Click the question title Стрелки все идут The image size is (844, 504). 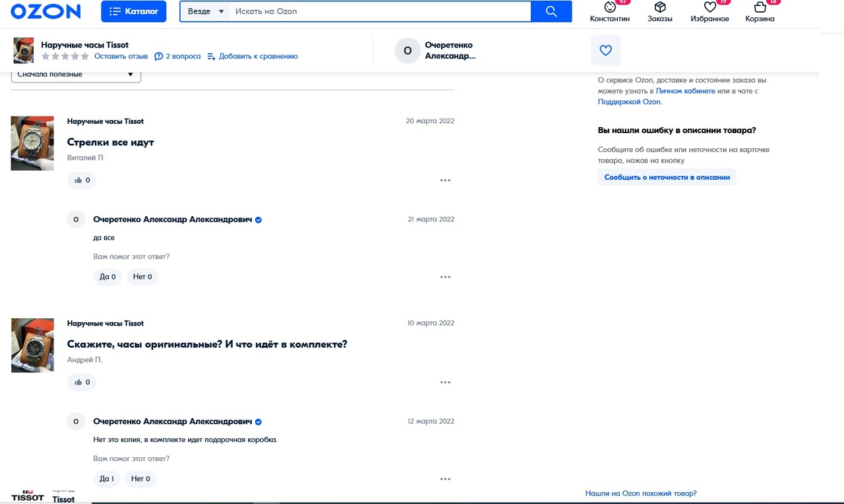[x=111, y=142]
